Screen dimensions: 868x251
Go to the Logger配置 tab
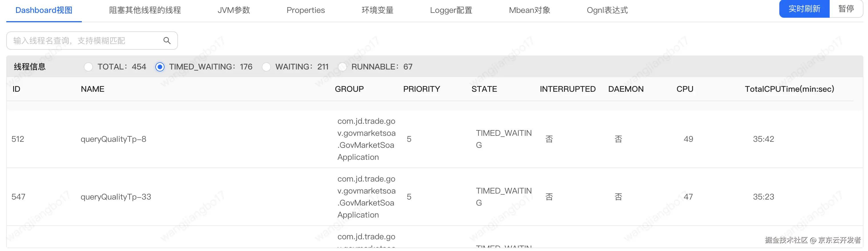coord(451,10)
